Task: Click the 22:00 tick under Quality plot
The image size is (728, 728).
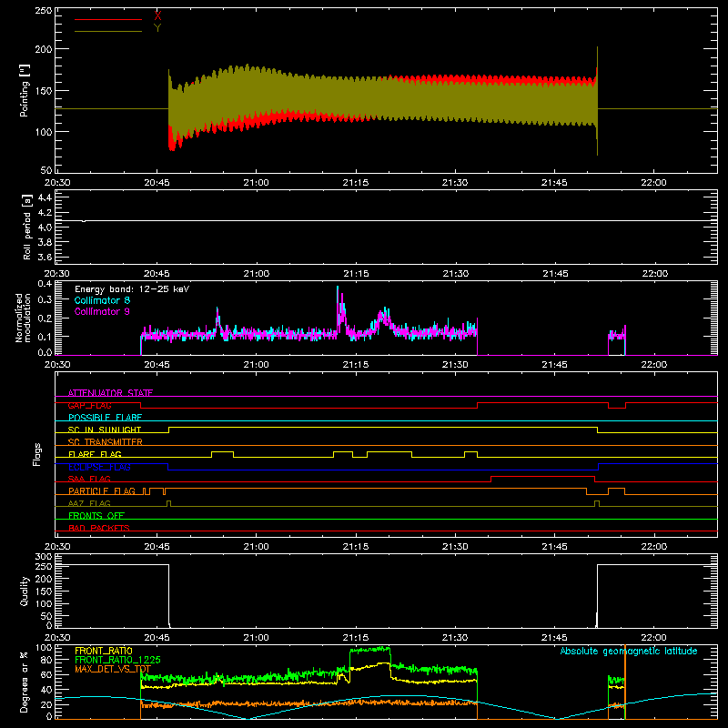Action: (x=654, y=638)
